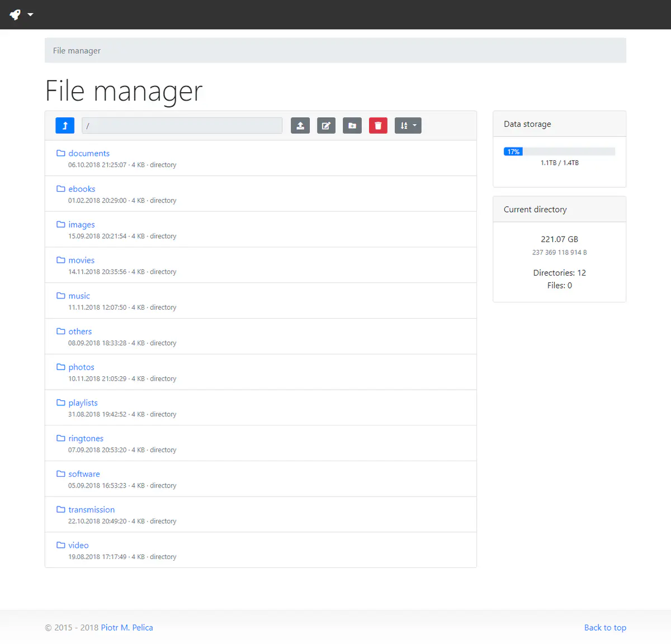Select the File manager breadcrumb item
The height and width of the screenshot is (644, 671).
(x=77, y=51)
